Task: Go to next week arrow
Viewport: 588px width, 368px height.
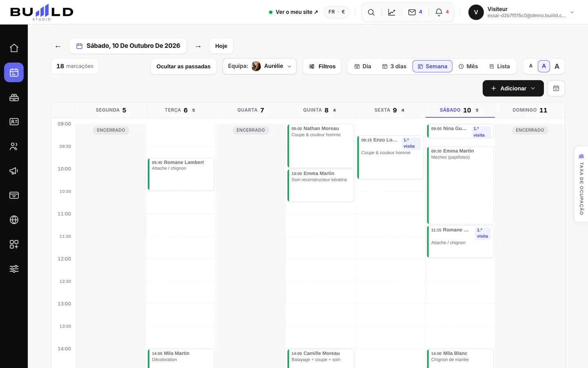Action: coord(198,46)
